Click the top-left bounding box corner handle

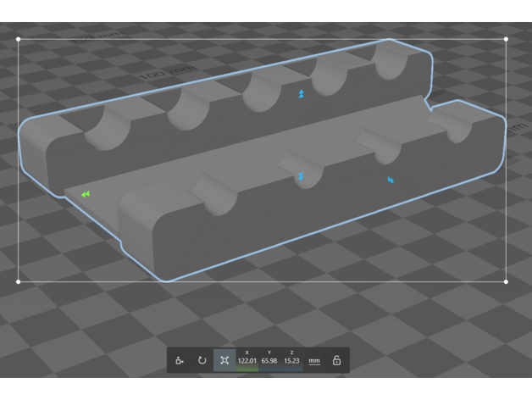pyautogui.click(x=19, y=39)
